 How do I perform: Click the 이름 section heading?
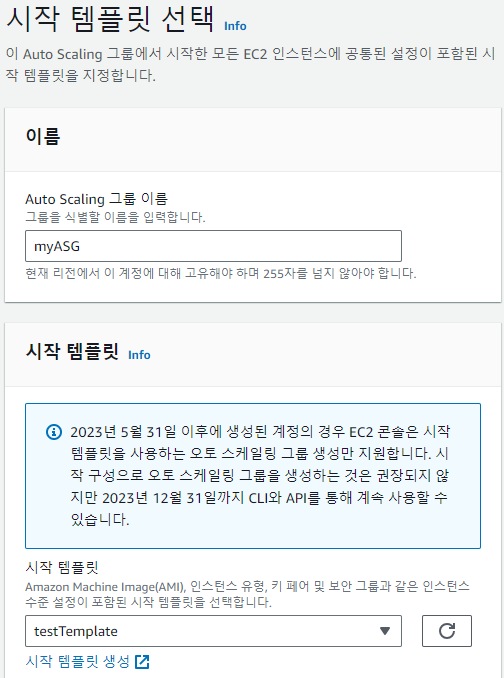click(x=43, y=136)
